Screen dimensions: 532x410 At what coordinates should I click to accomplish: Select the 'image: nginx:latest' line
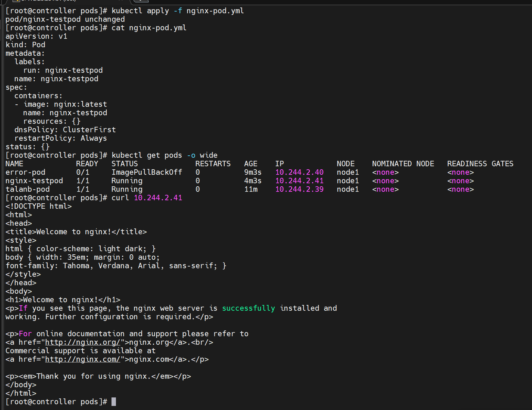click(65, 104)
